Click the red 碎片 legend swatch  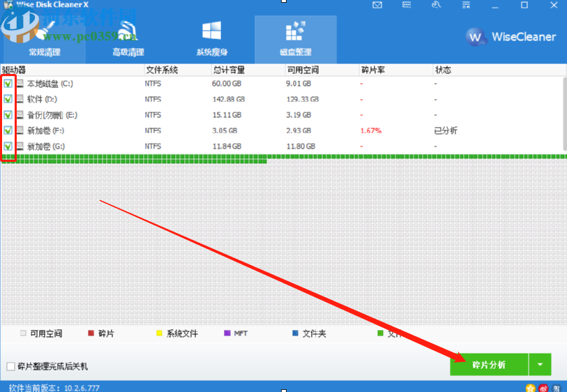[91, 333]
